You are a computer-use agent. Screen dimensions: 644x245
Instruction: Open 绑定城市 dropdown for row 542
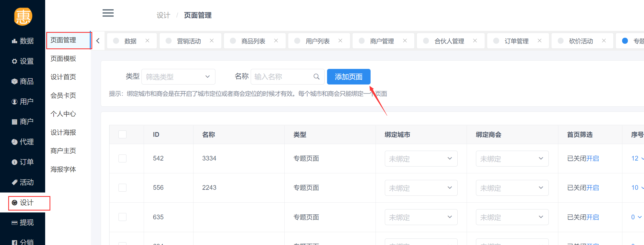point(421,159)
